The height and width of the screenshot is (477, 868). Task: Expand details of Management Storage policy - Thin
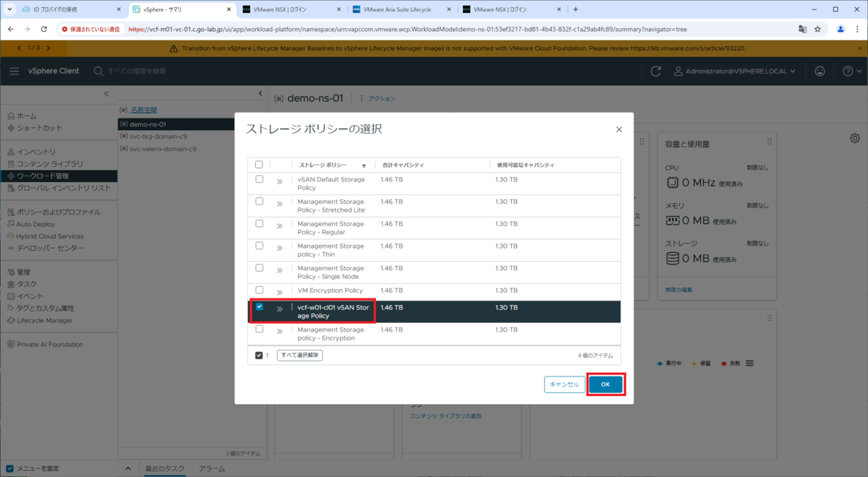[279, 249]
